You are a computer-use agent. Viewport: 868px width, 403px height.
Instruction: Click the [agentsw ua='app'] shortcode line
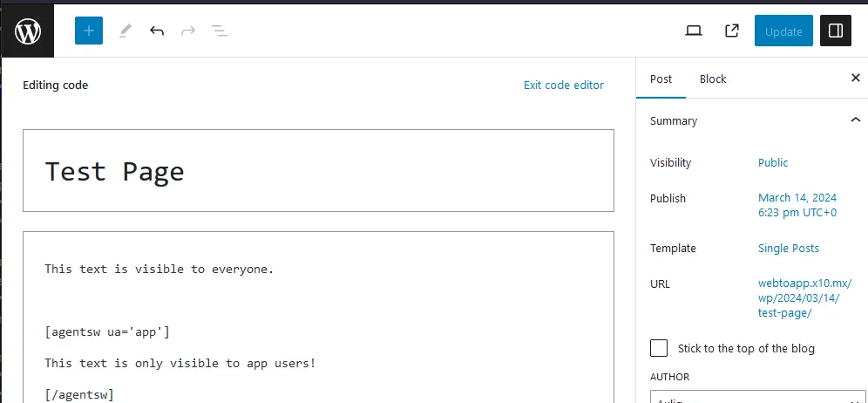click(107, 332)
